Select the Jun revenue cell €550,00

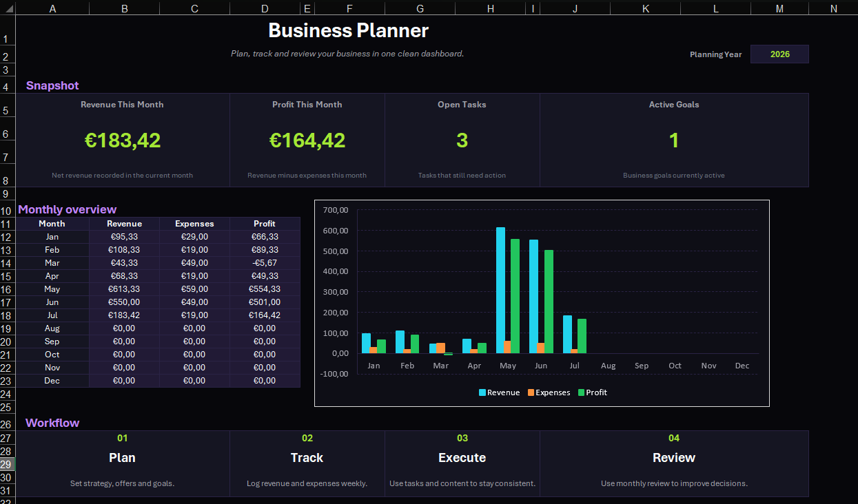point(124,302)
